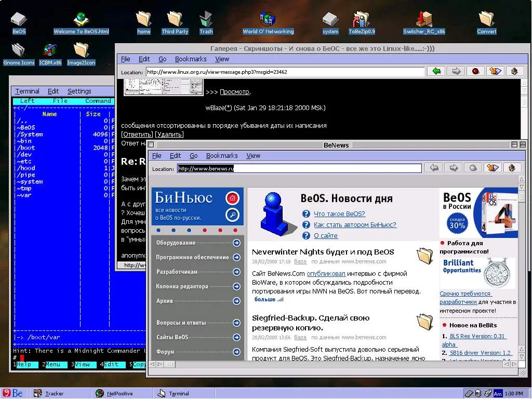
Task: Go forward in the linux.org.ru browser window
Action: 456,71
